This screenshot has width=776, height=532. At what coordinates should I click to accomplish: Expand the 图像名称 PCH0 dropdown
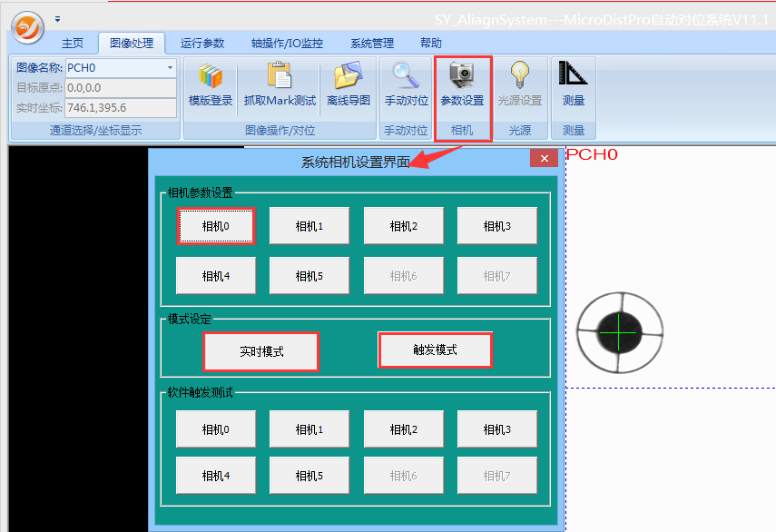pos(170,68)
